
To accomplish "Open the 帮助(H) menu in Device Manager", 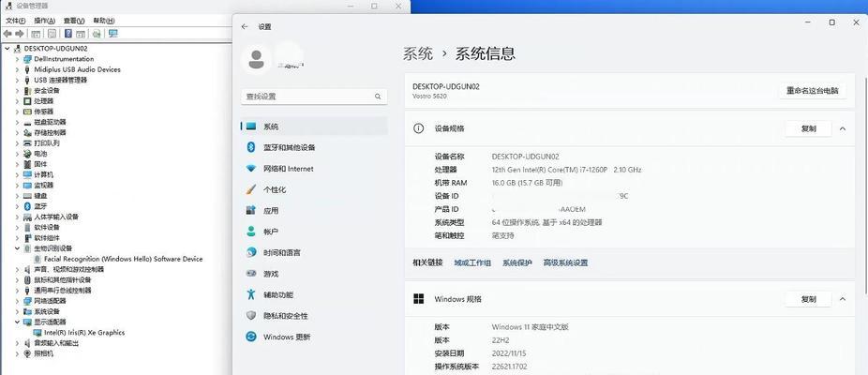I will 103,21.
